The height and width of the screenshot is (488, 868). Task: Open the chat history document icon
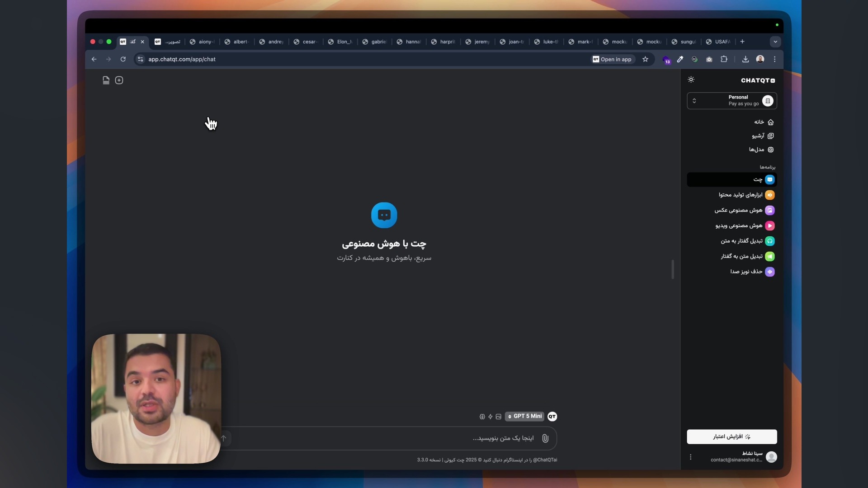click(106, 80)
